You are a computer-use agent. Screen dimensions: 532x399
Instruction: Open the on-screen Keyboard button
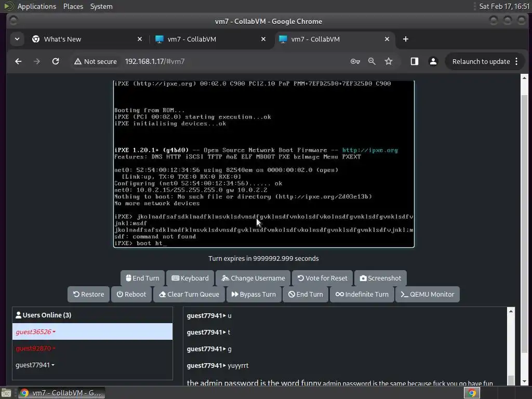point(190,278)
